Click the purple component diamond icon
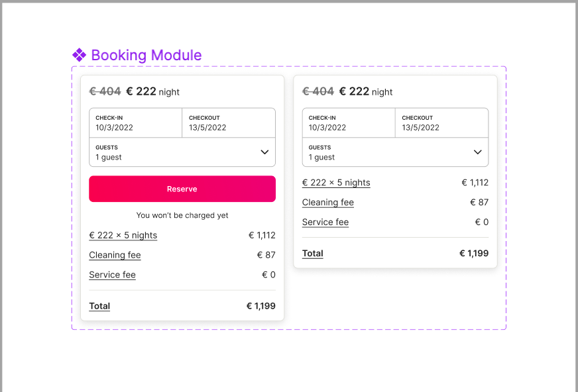Screen dimensions: 578x392 (79, 55)
